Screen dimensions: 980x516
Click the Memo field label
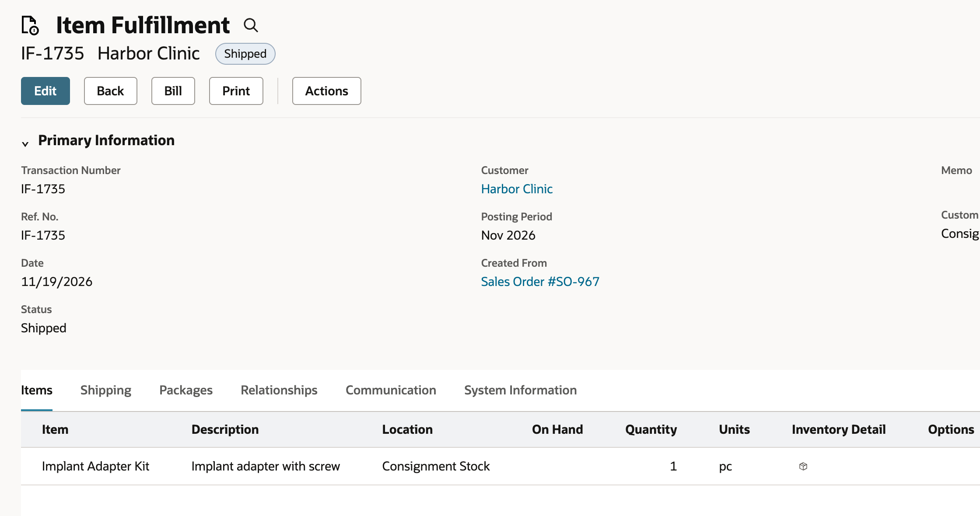click(x=956, y=171)
